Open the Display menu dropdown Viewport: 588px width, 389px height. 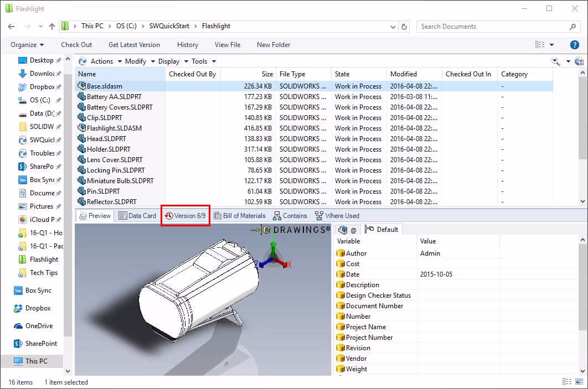point(186,61)
